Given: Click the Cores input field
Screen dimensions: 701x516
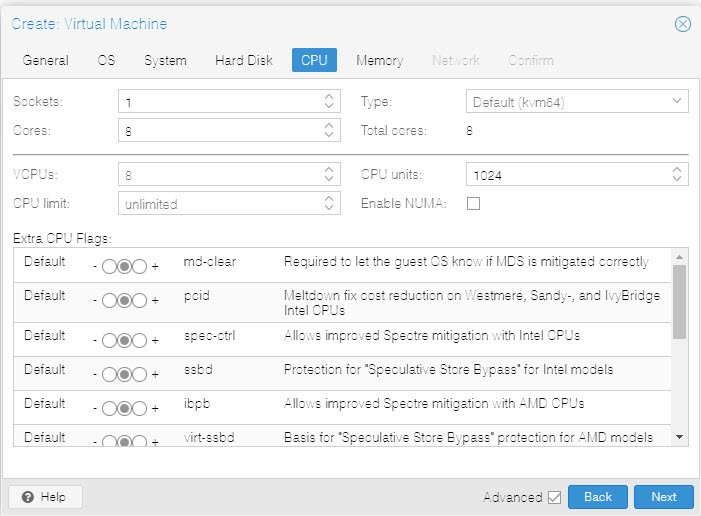Looking at the screenshot, I should (x=218, y=131).
